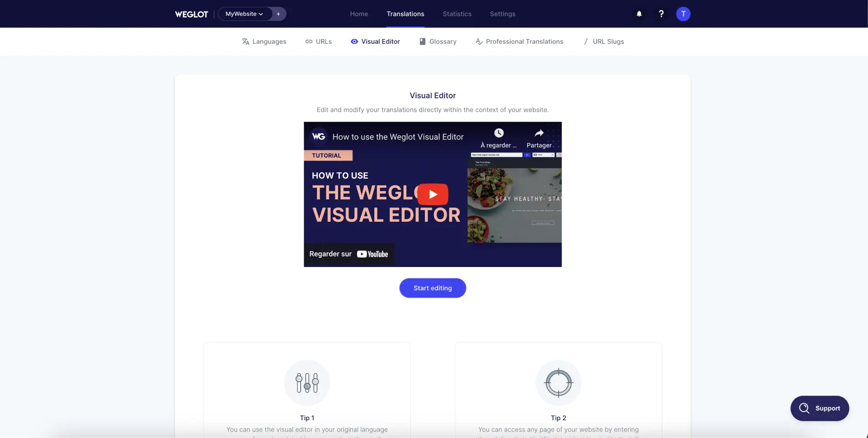Open the Glossary sub-tab

(x=438, y=42)
